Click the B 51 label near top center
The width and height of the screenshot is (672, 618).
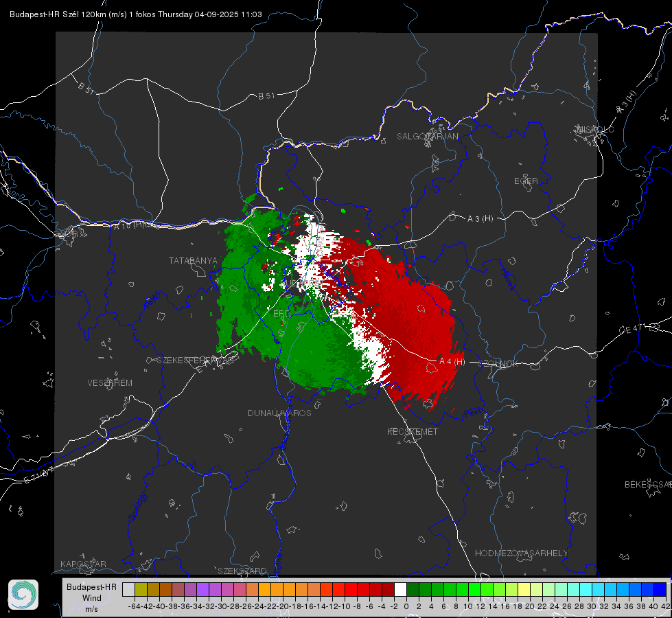(266, 96)
